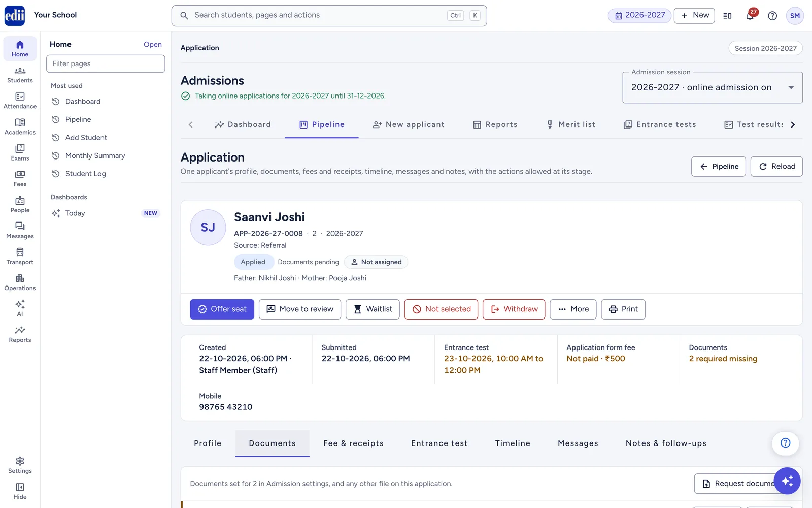
Task: Open the notifications bell
Action: (750, 16)
